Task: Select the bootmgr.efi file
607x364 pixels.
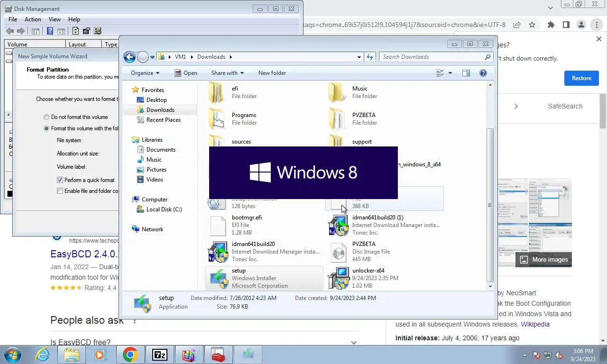Action: point(264,225)
